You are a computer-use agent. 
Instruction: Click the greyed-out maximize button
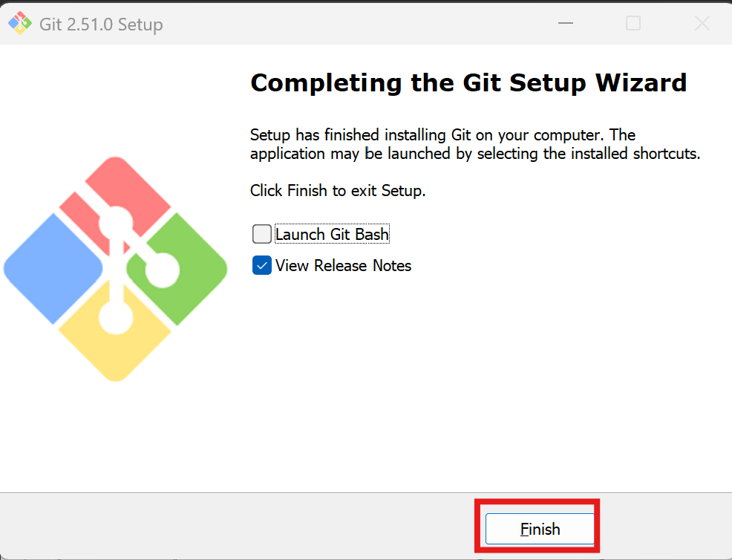[633, 23]
